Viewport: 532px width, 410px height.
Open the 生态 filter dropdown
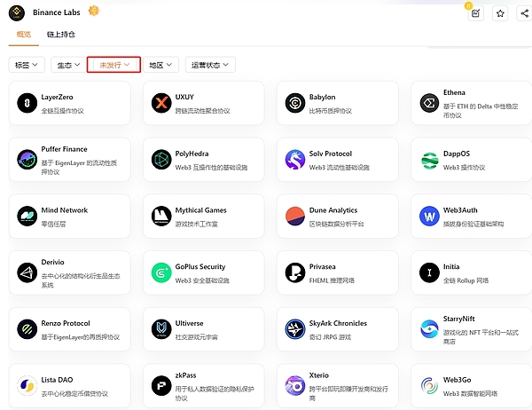67,65
